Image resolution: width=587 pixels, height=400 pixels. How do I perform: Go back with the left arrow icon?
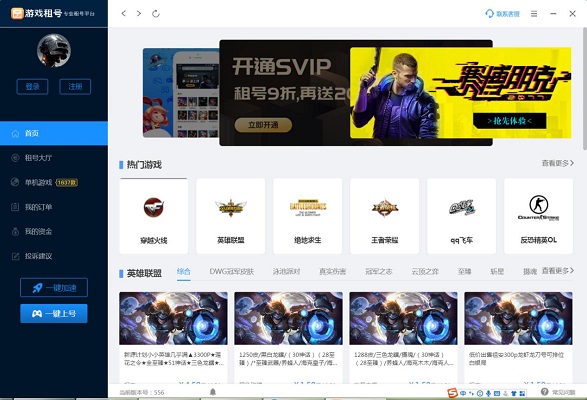124,13
